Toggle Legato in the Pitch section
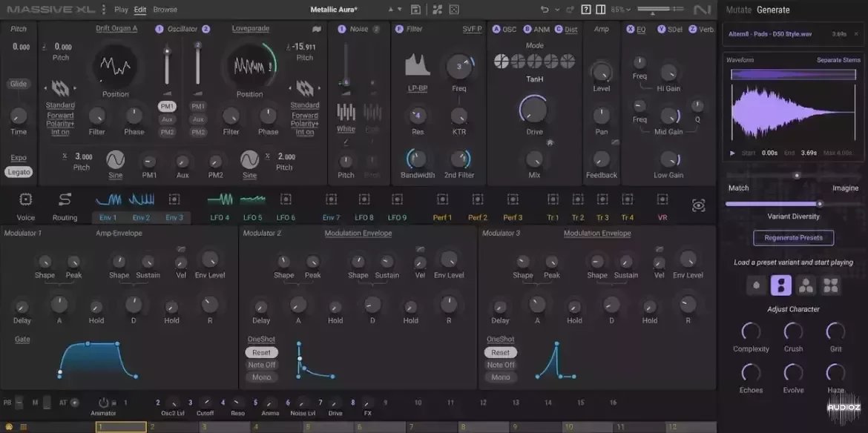This screenshot has width=868, height=433. coord(19,172)
